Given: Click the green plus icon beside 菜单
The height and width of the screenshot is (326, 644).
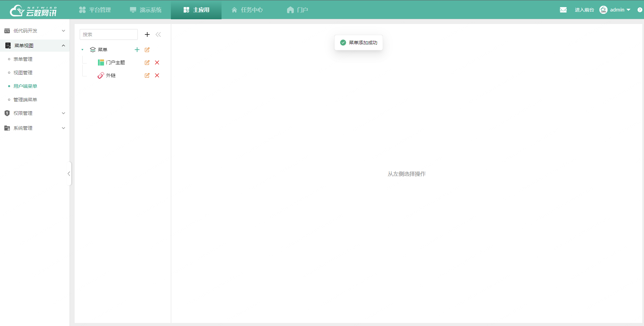Looking at the screenshot, I should point(137,50).
